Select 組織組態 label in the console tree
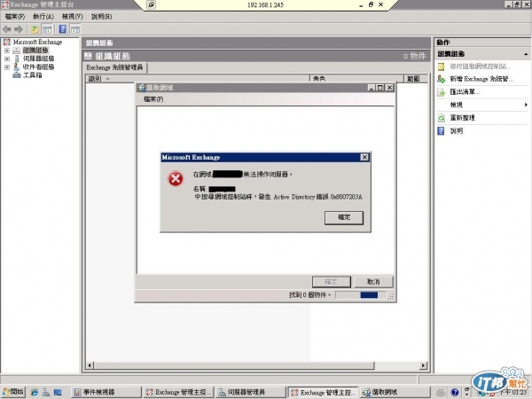The height and width of the screenshot is (399, 532). click(x=35, y=51)
